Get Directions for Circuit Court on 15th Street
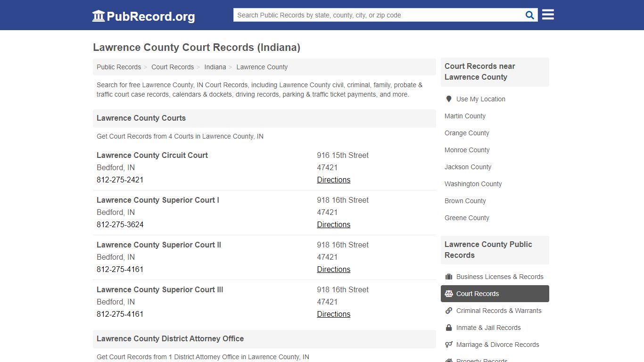 click(334, 180)
